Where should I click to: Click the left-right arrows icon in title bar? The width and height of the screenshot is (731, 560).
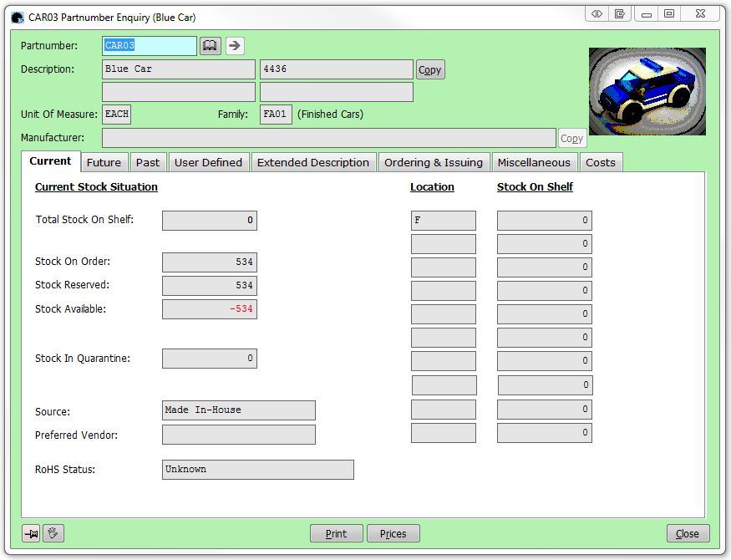596,14
